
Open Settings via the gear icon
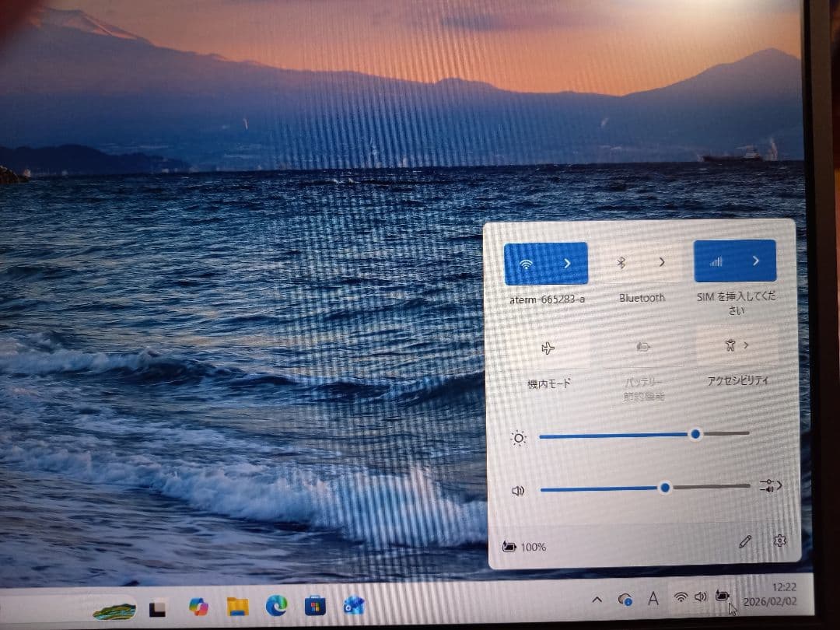coord(780,541)
